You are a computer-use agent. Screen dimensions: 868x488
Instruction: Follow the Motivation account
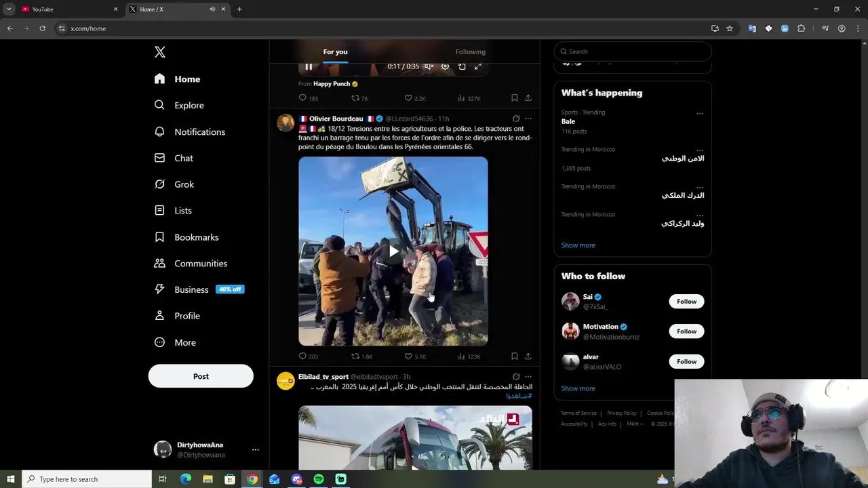(x=686, y=331)
